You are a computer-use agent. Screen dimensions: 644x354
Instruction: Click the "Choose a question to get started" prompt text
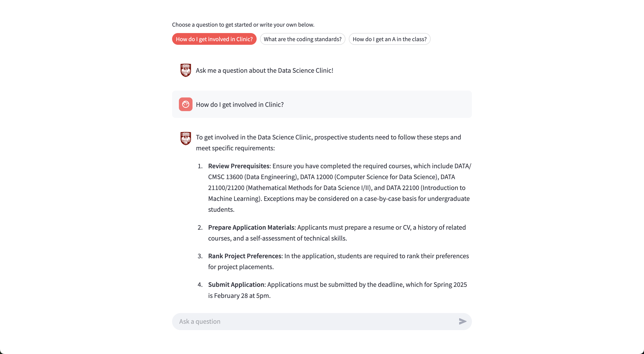[x=243, y=25]
